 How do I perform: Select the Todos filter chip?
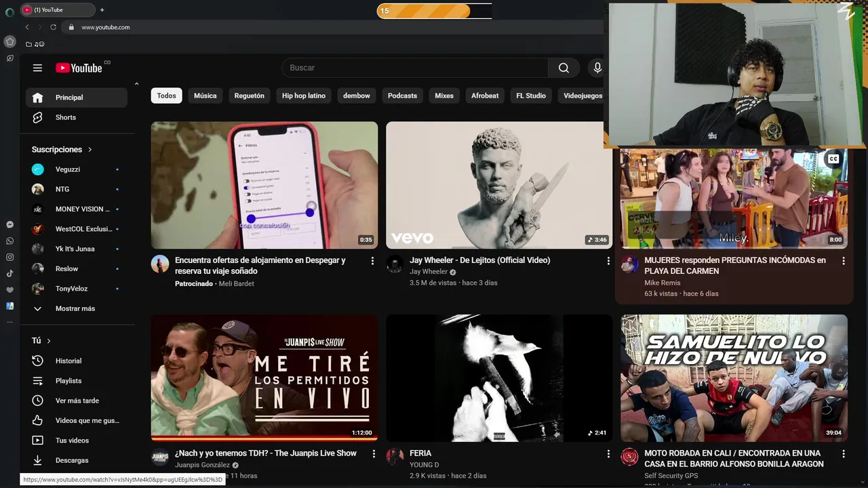[166, 96]
